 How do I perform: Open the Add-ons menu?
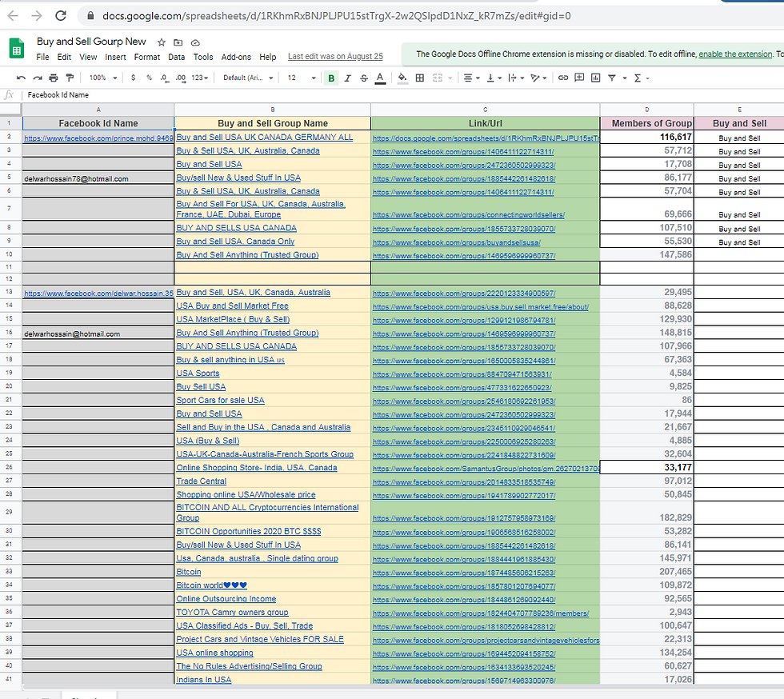point(236,57)
